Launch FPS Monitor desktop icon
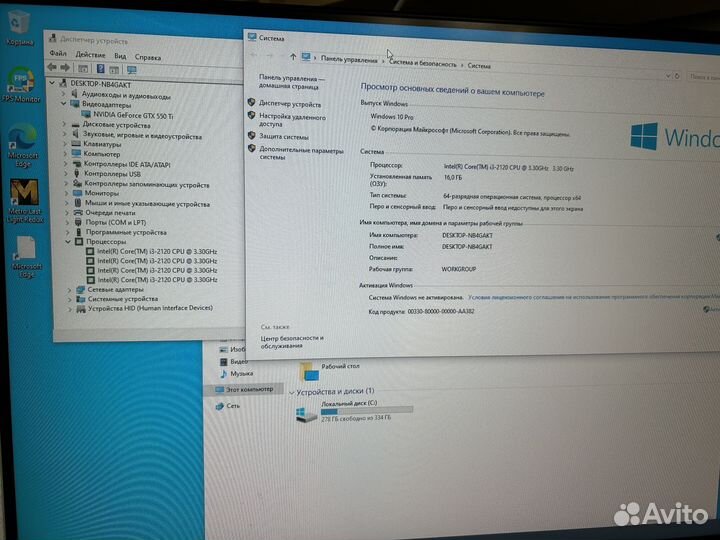Image resolution: width=720 pixels, height=540 pixels. 20,85
